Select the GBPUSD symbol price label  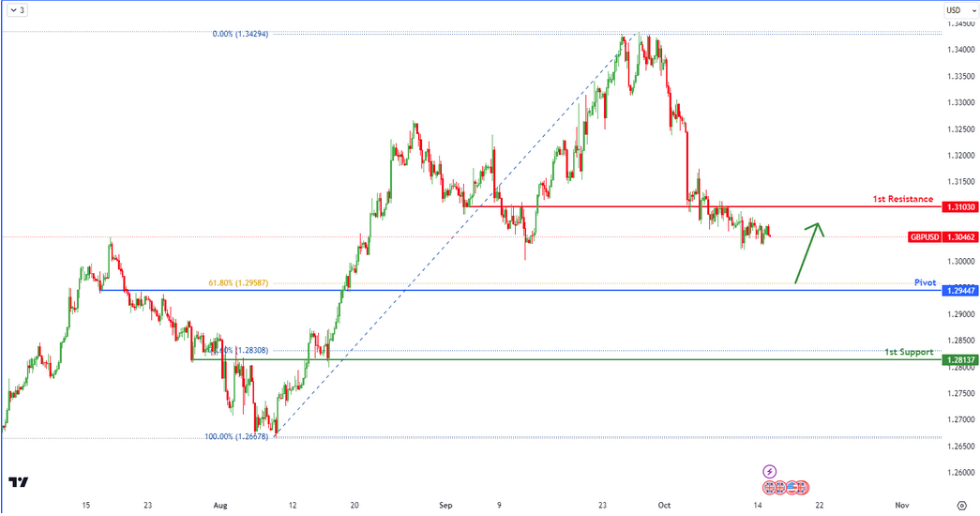click(925, 237)
